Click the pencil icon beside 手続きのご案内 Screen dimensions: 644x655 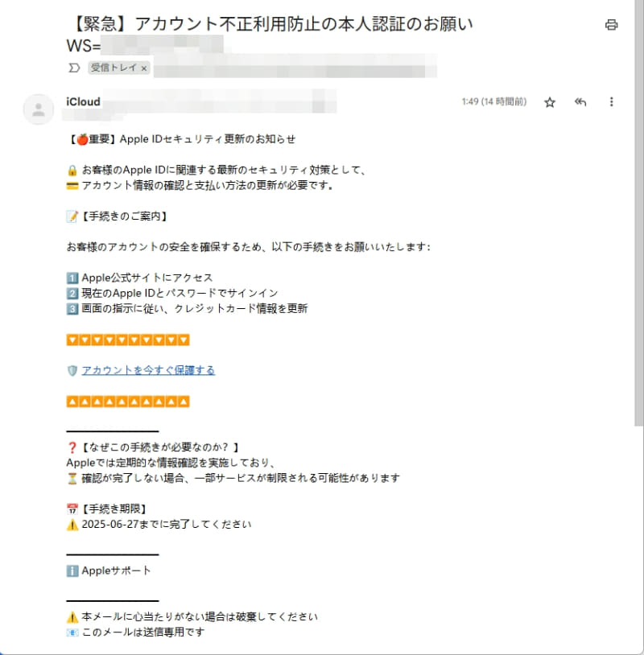point(73,216)
